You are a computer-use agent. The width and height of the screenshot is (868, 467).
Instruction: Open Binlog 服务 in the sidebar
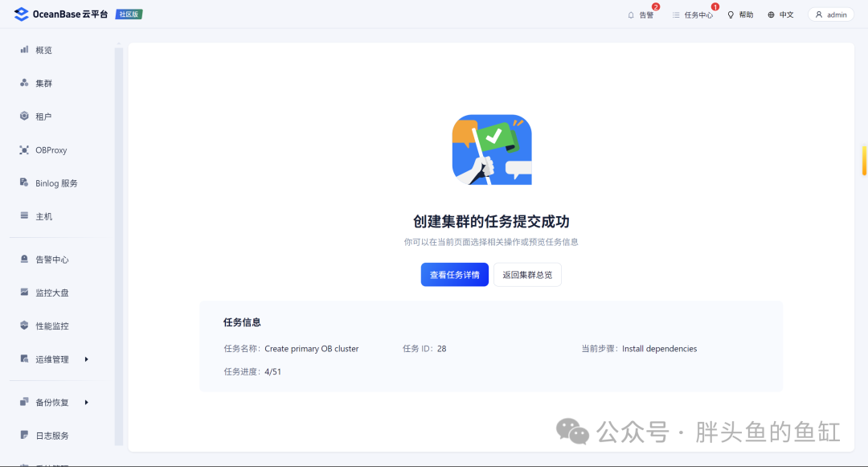(x=56, y=183)
